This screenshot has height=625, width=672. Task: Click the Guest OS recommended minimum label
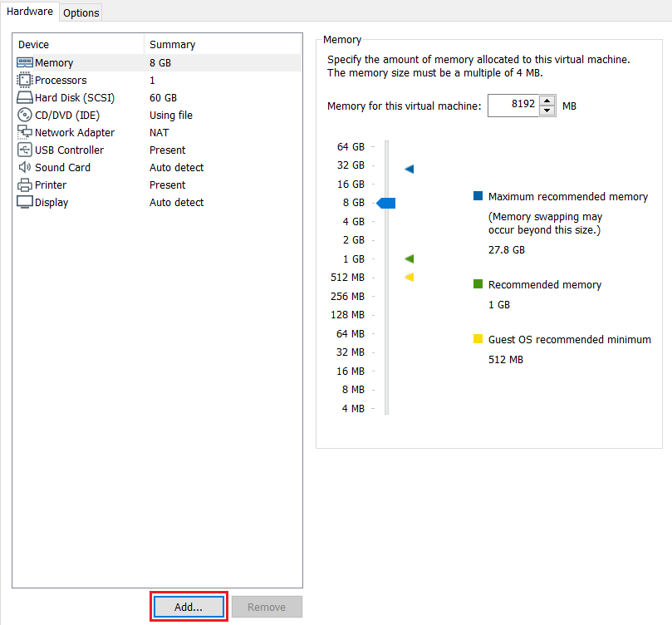pyautogui.click(x=570, y=339)
